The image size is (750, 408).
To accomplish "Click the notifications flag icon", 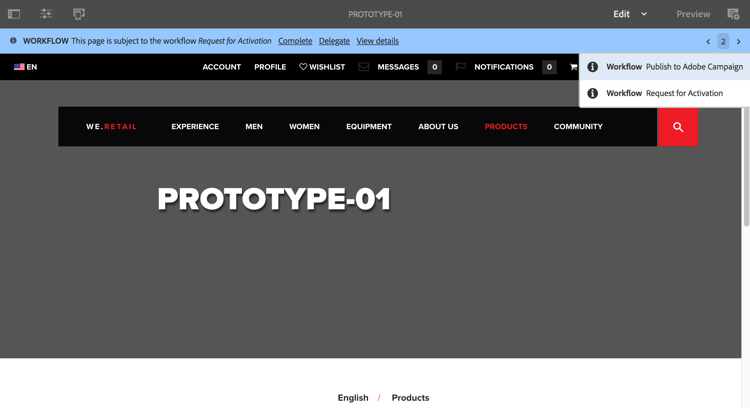I will click(461, 66).
